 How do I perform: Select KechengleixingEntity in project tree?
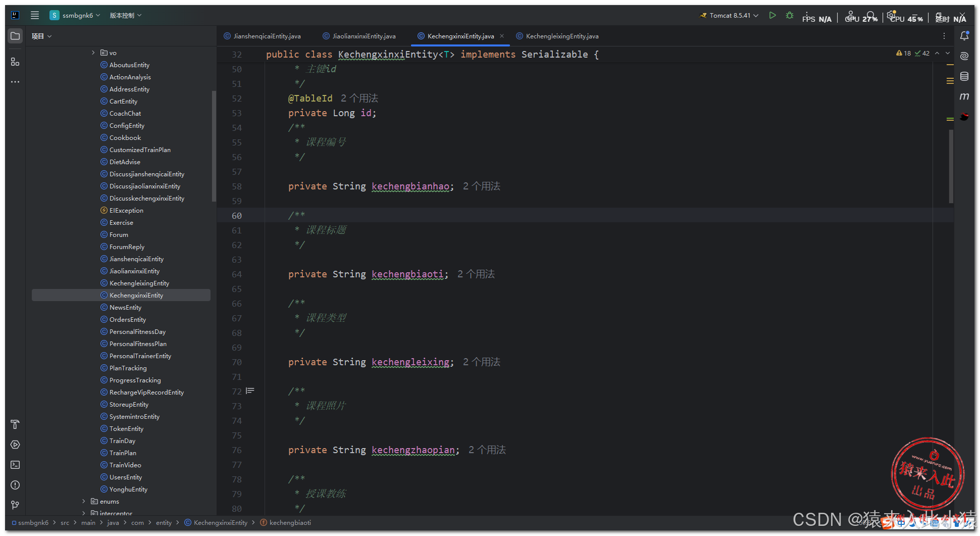(x=139, y=283)
